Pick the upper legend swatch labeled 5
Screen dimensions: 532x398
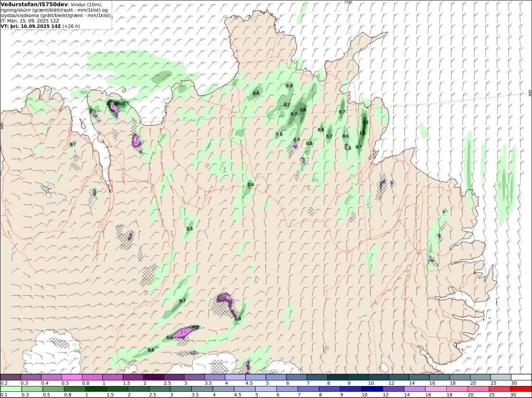tap(276, 377)
